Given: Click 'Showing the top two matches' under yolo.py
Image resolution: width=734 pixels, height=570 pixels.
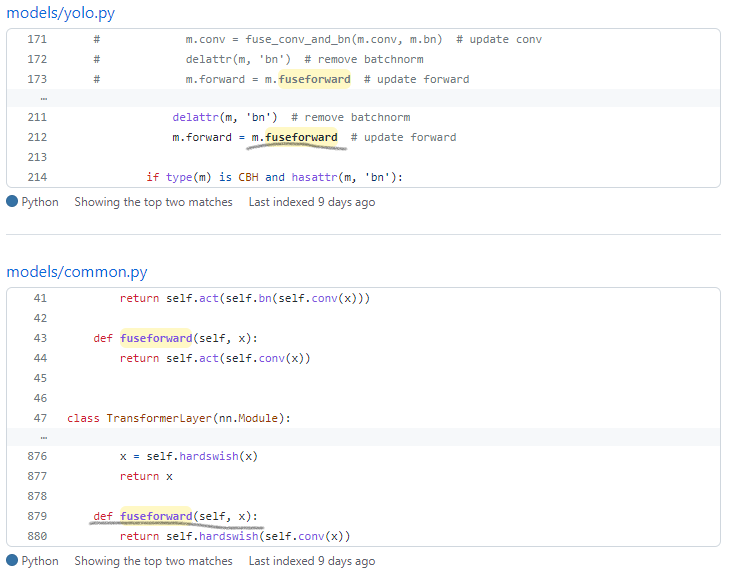Looking at the screenshot, I should 154,202.
